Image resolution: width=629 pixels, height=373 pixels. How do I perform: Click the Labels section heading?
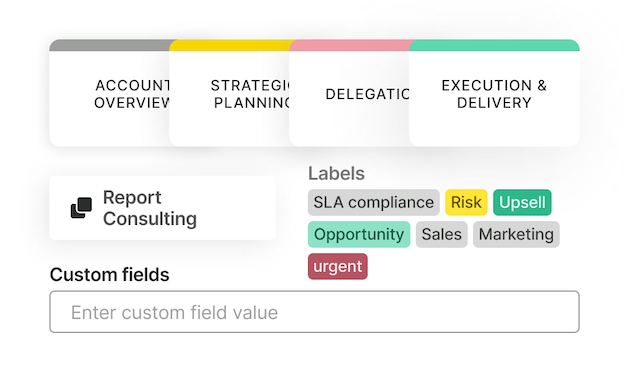(336, 174)
